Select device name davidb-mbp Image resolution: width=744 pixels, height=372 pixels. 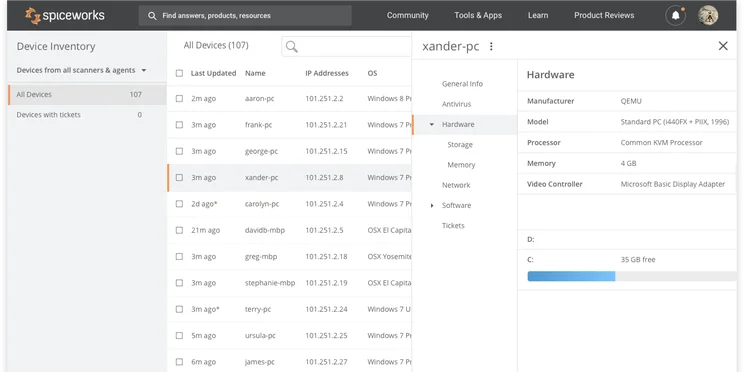click(x=265, y=230)
